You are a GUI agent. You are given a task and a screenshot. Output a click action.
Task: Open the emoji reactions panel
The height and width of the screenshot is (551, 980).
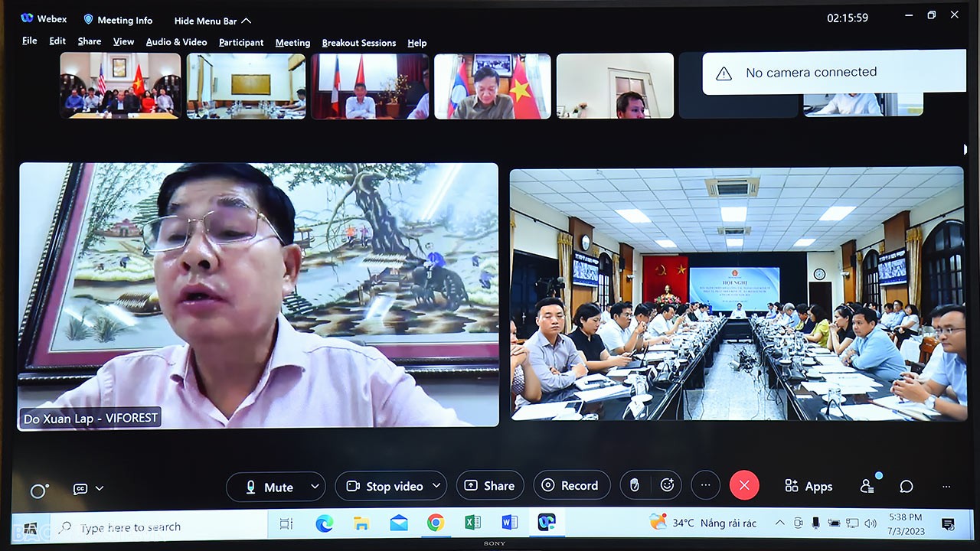(x=666, y=484)
